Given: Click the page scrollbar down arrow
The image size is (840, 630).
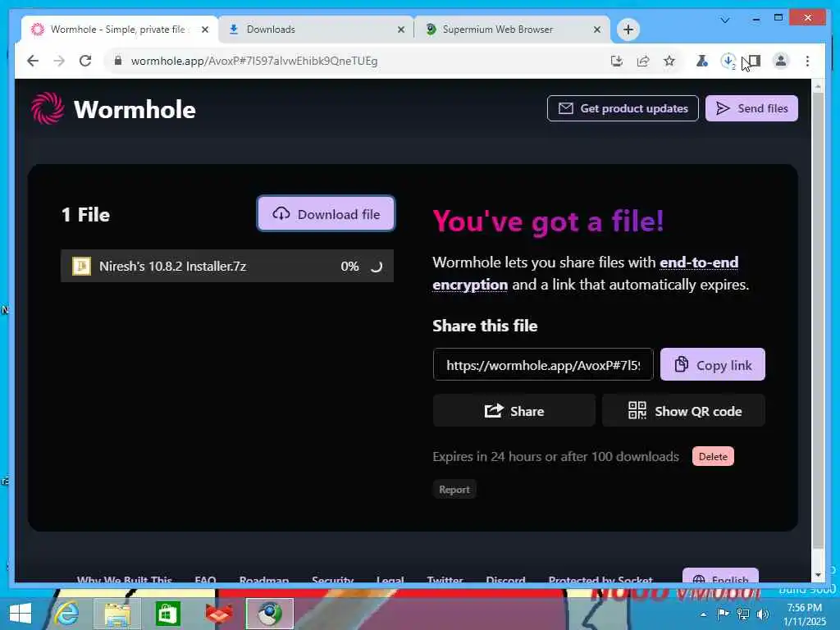Looking at the screenshot, I should click(x=818, y=575).
